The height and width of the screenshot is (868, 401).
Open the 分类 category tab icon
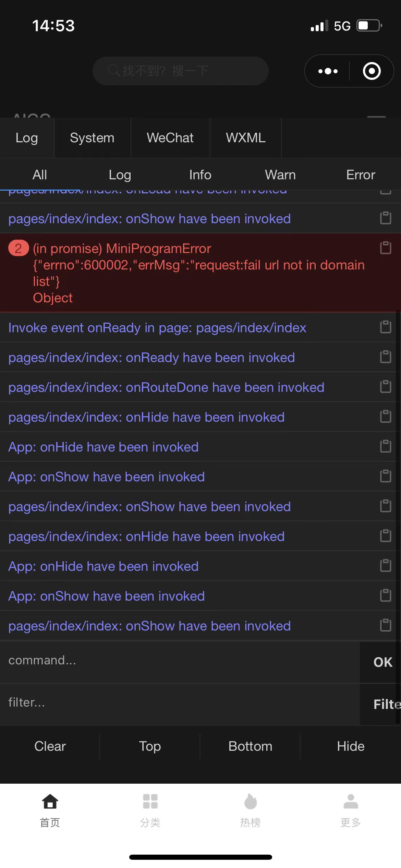coord(150,801)
